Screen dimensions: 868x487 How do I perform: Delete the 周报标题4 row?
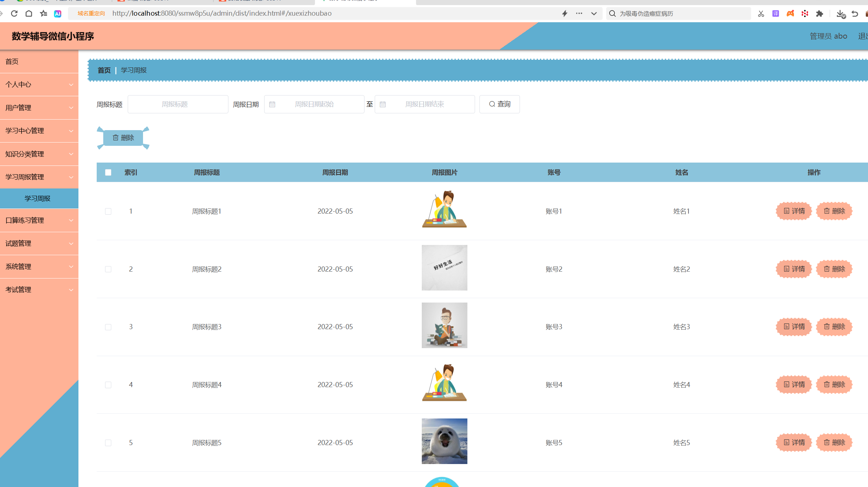(834, 385)
